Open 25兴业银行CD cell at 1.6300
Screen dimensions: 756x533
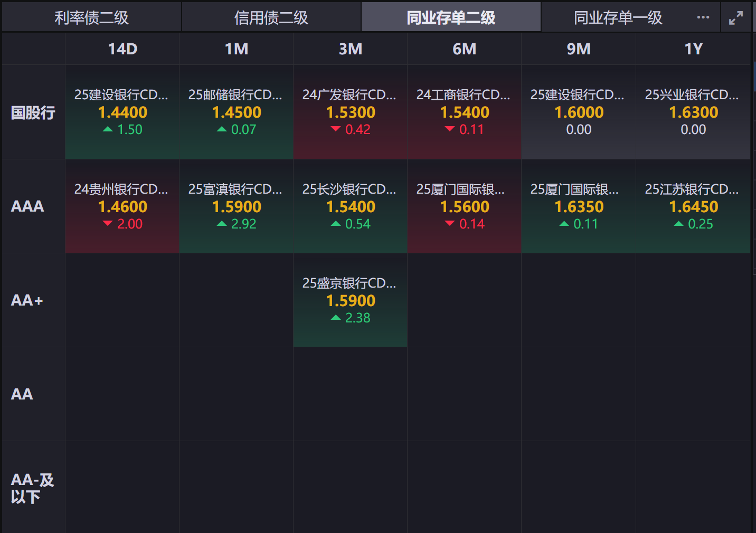(693, 112)
